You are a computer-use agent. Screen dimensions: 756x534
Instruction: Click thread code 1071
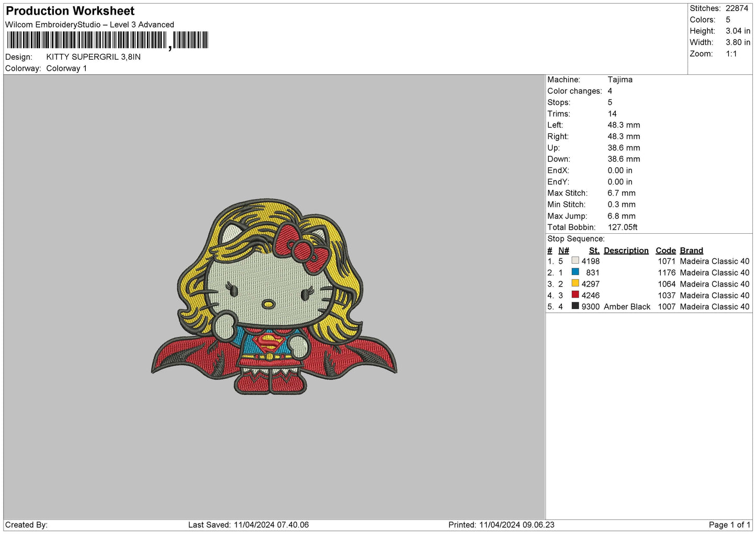pyautogui.click(x=667, y=262)
